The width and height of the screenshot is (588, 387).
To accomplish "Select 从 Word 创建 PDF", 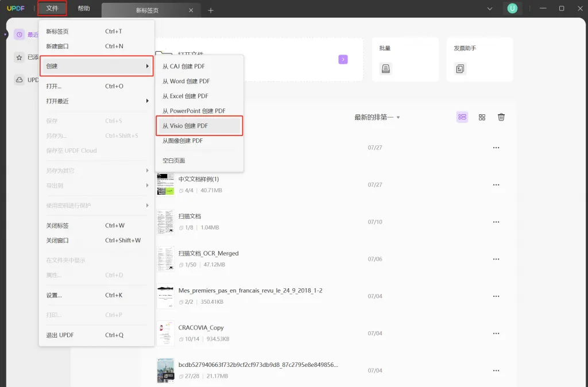I will pos(199,82).
